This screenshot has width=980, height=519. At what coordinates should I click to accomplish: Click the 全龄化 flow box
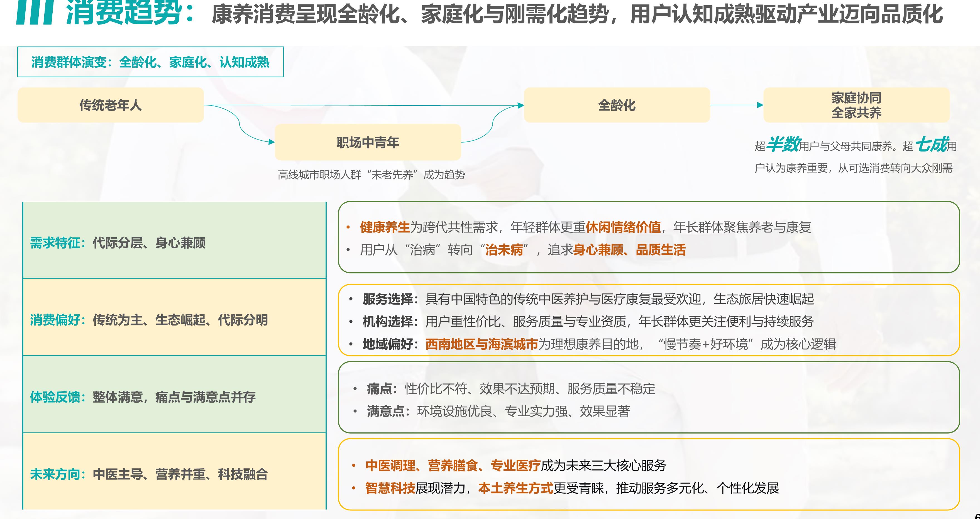click(x=617, y=105)
